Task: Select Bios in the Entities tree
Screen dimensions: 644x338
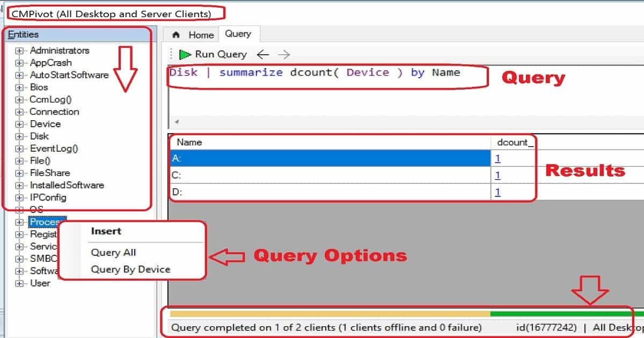Action: (x=39, y=87)
